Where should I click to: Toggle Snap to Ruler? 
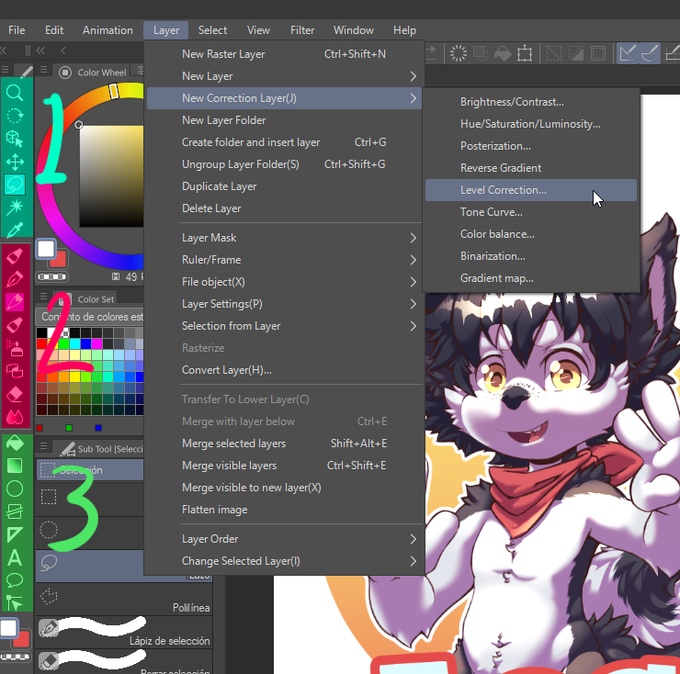pos(628,53)
